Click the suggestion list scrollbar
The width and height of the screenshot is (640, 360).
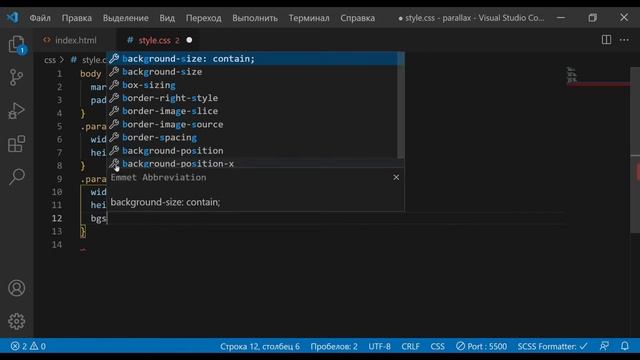(401, 105)
